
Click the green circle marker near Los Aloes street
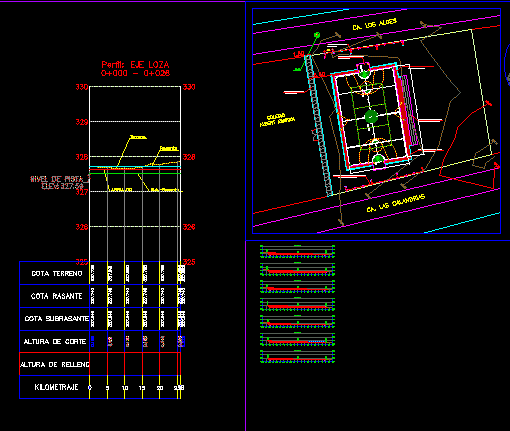(x=317, y=35)
